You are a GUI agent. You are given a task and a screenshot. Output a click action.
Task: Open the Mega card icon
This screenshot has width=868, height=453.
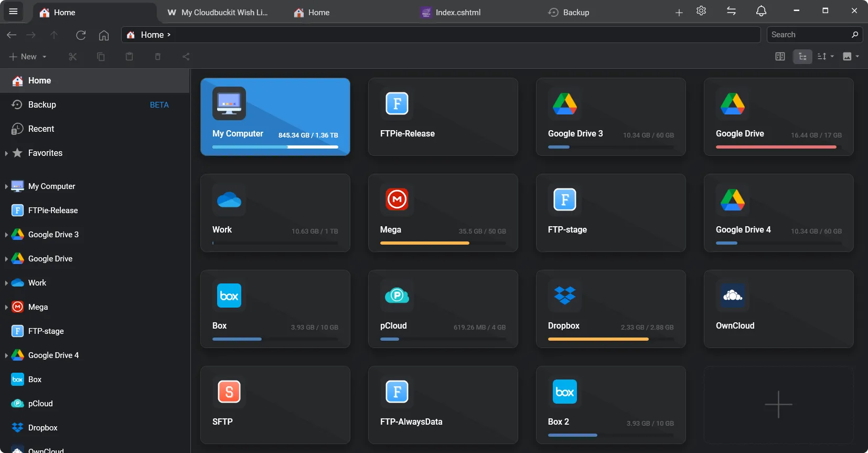click(397, 199)
